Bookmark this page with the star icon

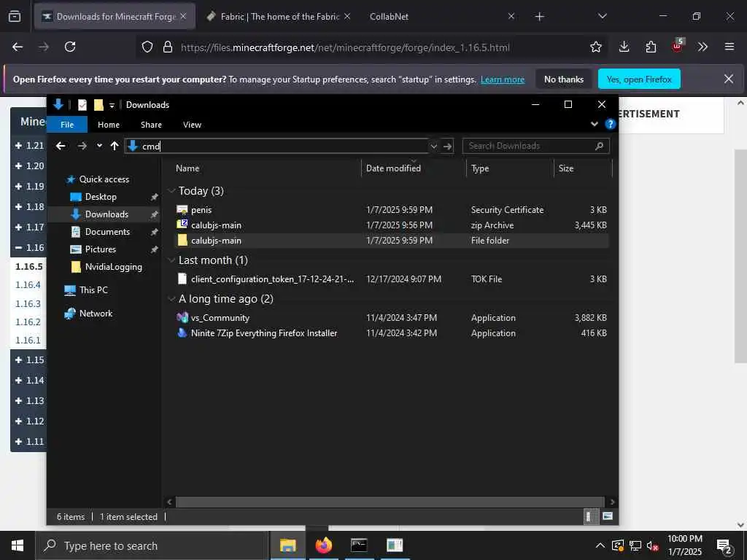pos(595,47)
